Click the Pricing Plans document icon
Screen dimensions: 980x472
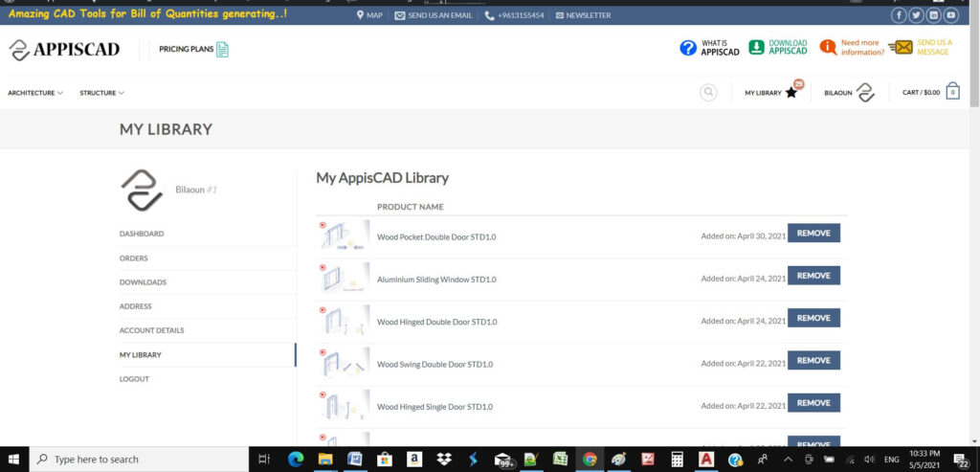pos(222,50)
